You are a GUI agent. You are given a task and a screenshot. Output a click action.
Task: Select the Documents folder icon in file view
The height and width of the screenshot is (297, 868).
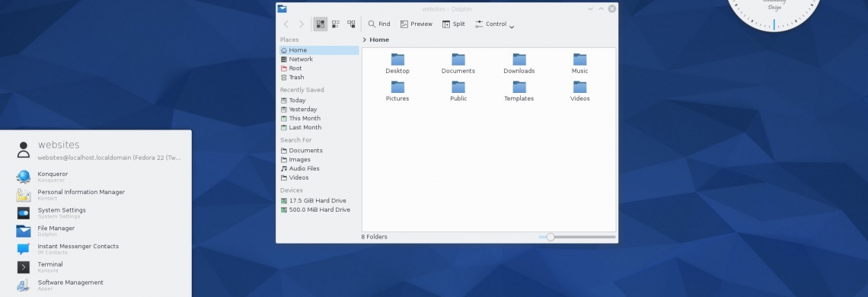[458, 59]
